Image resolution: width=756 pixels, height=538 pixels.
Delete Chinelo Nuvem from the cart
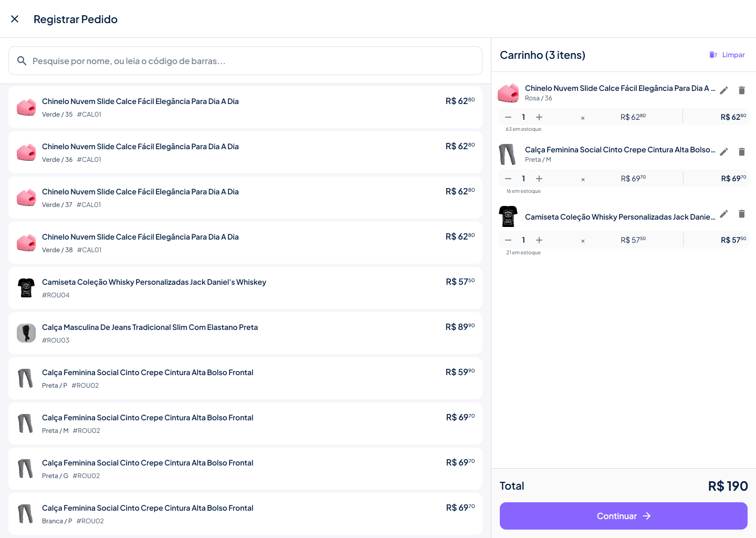(741, 90)
